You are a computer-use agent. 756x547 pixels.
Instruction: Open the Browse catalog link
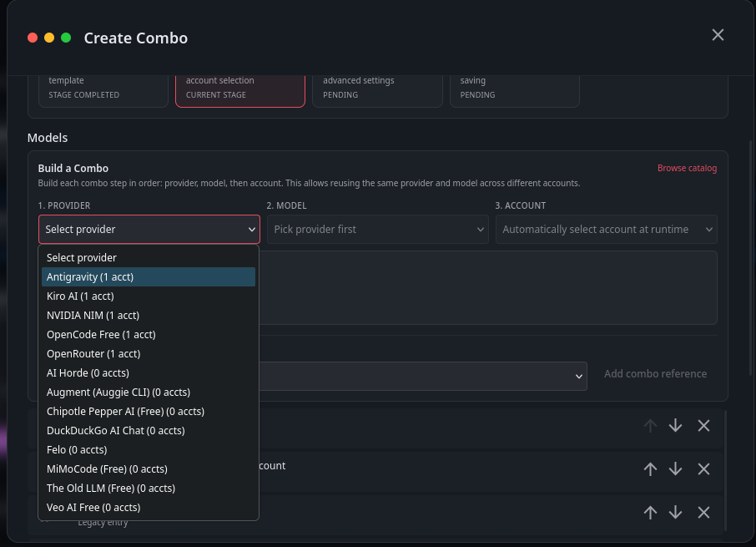pos(687,168)
